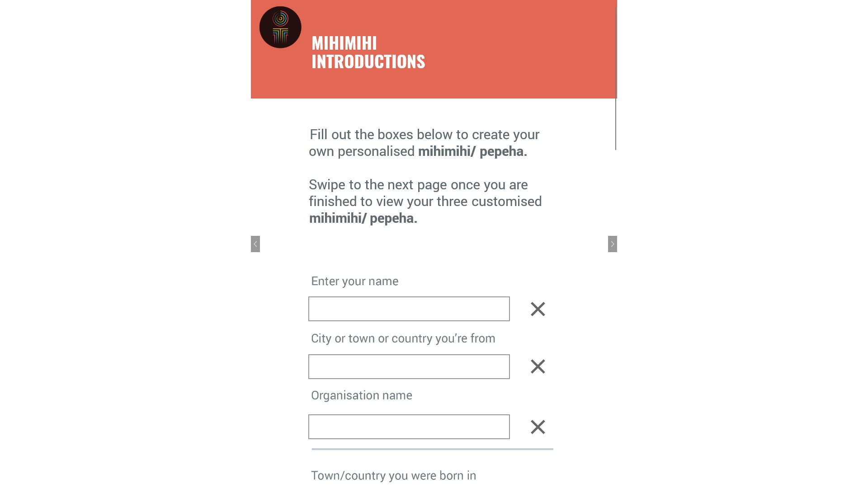Go to the previous page arrow
The image size is (868, 488).
coord(255,244)
